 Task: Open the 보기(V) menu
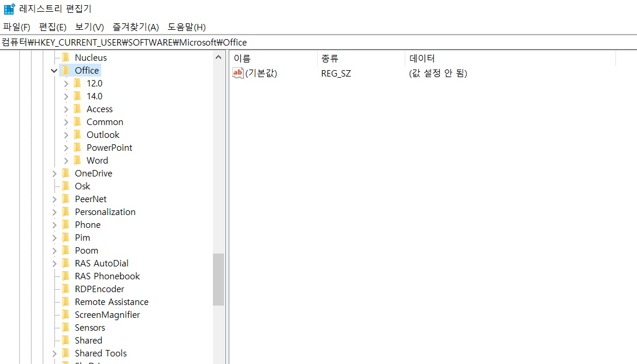click(x=89, y=27)
